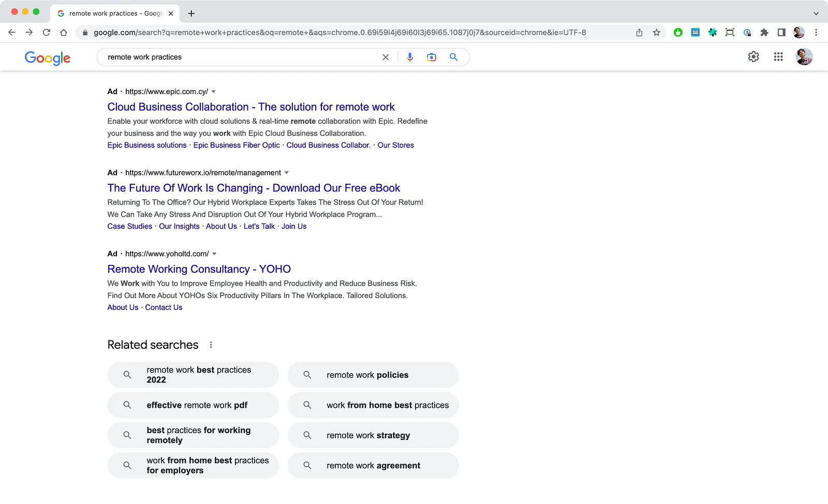Open the 'Epic Business Fiber Optic' sitelink

point(236,145)
